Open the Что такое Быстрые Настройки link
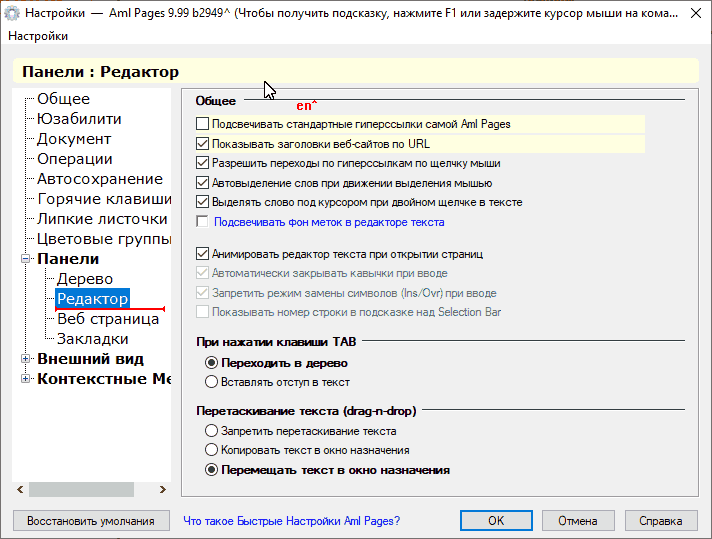The image size is (712, 539). tap(292, 521)
